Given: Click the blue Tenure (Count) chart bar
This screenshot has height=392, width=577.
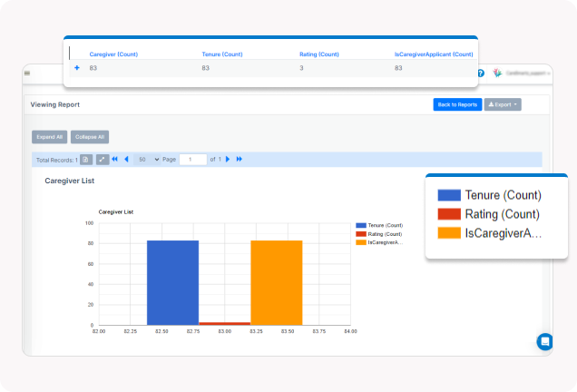Looking at the screenshot, I should (x=172, y=283).
